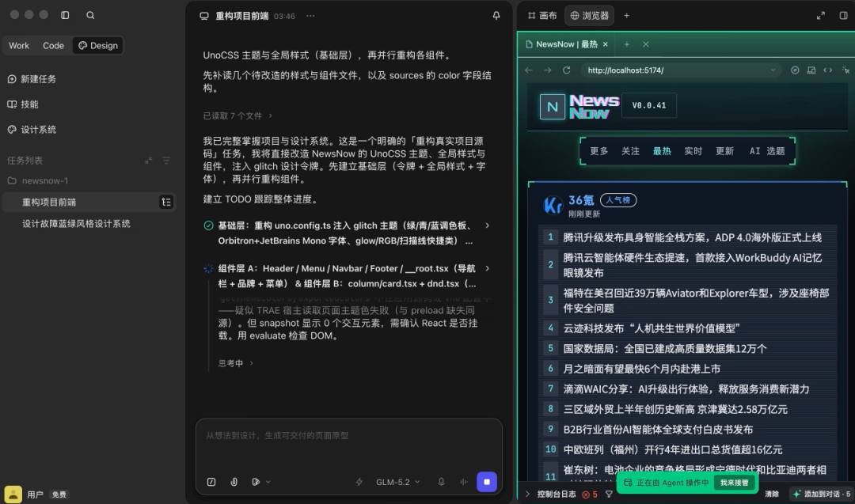Toggle the right side panel layout icon
The height and width of the screenshot is (504, 855).
(844, 16)
